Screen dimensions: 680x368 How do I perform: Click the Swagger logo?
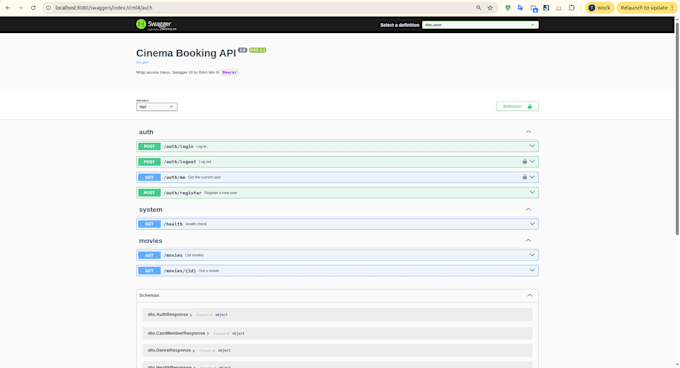click(x=156, y=25)
